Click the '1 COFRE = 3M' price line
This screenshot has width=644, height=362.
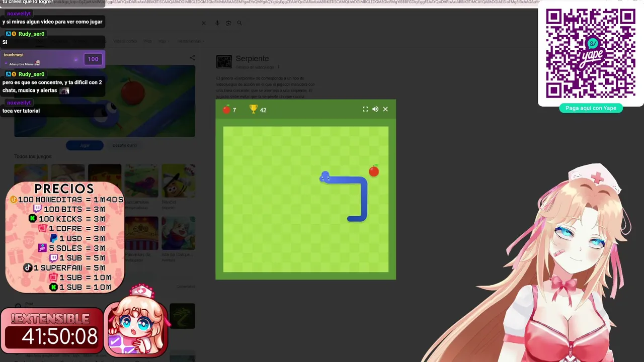click(x=72, y=228)
